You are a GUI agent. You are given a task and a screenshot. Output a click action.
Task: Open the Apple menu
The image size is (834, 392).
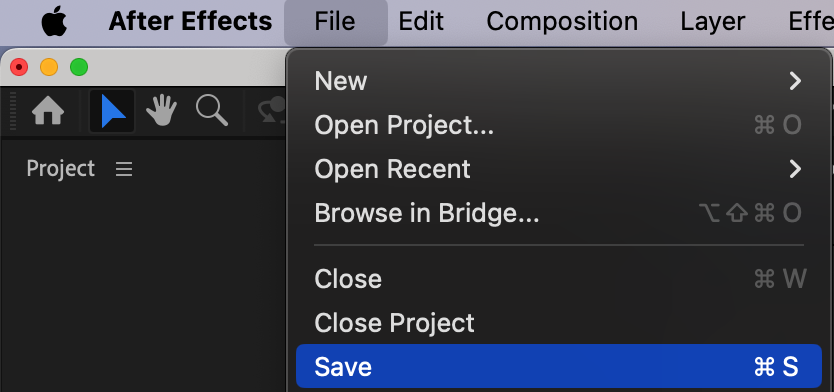coord(55,22)
